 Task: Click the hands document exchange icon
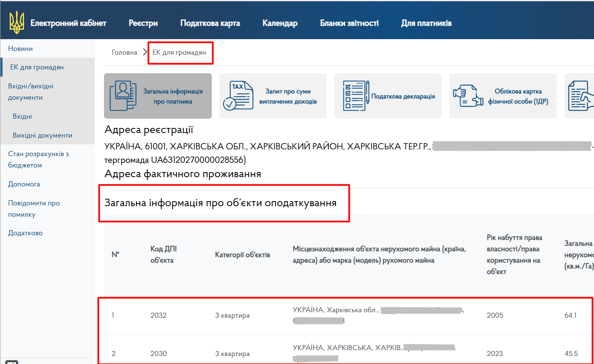pos(468,96)
